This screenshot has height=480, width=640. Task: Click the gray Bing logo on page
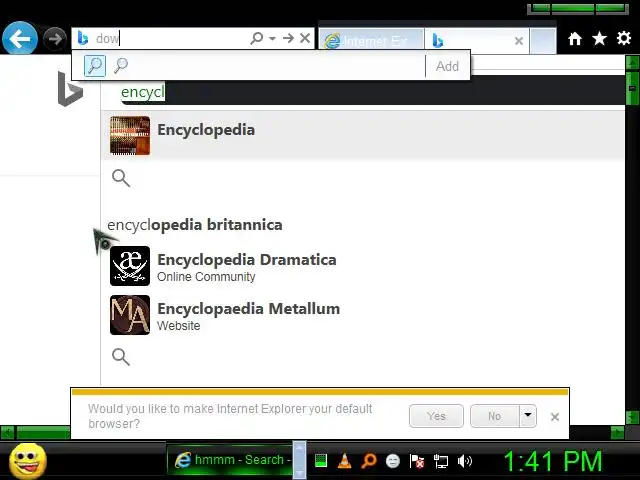(x=70, y=89)
